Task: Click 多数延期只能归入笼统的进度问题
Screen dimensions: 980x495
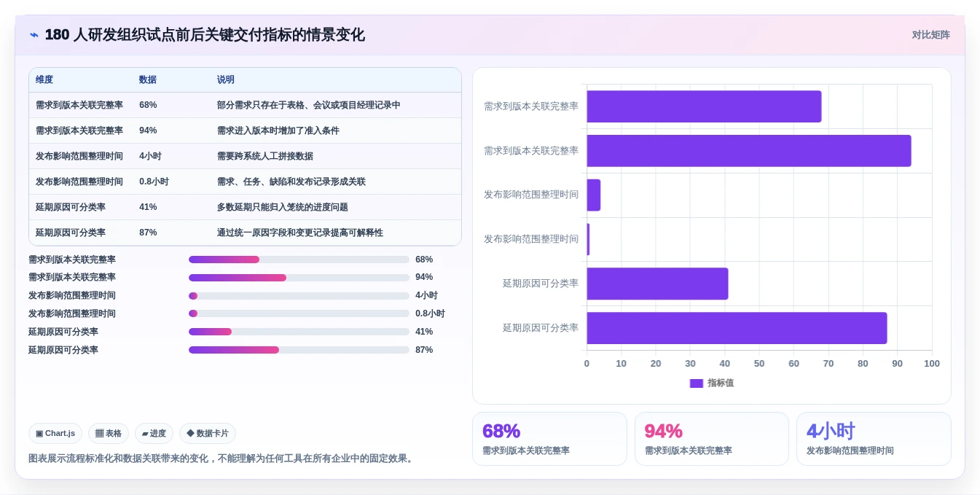Action: tap(283, 207)
